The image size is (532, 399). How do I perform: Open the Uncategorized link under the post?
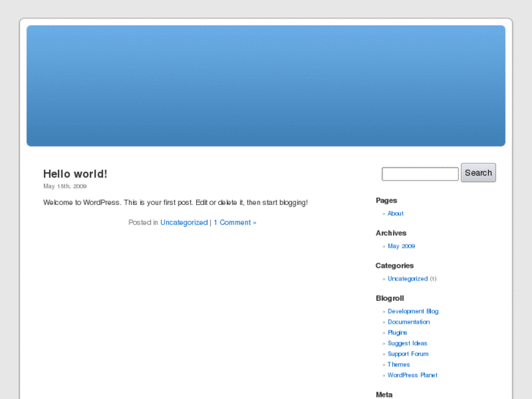pyautogui.click(x=184, y=223)
